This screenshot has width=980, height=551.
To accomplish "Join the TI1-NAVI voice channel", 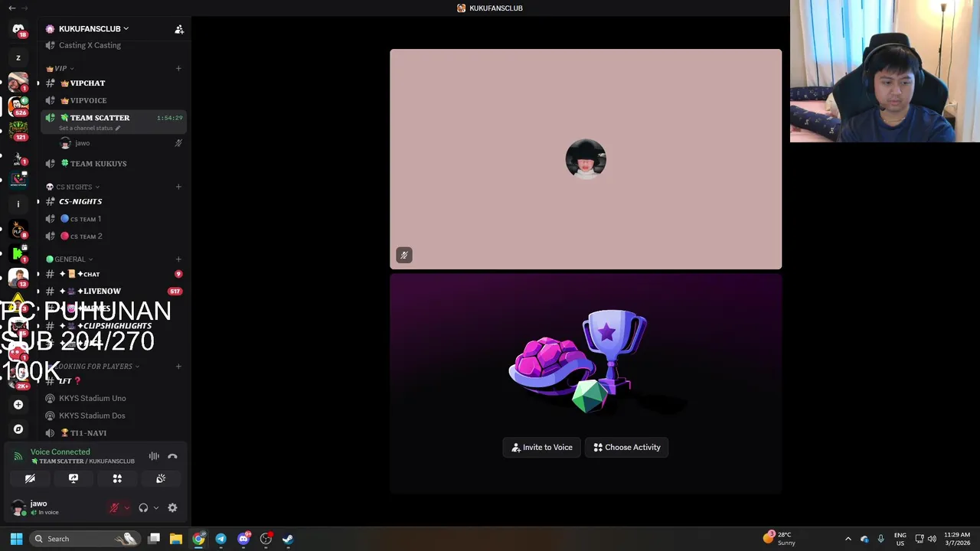I will 113,433.
